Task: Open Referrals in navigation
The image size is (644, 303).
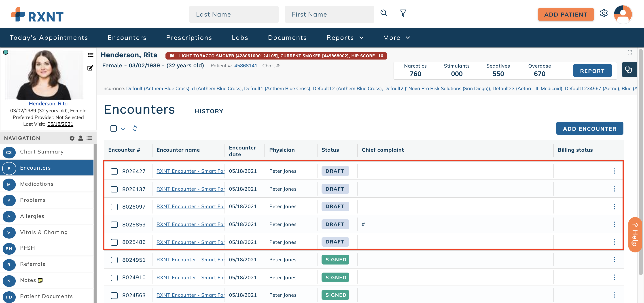Action: coord(47,264)
